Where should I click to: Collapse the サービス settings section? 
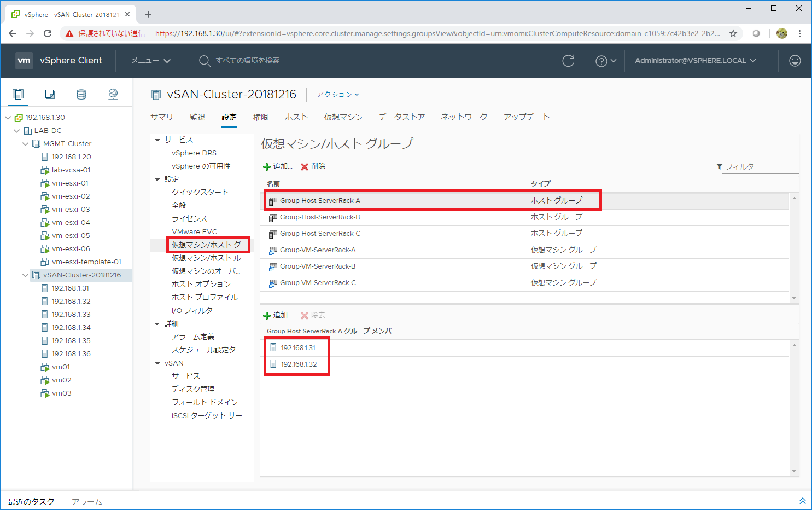pos(157,140)
